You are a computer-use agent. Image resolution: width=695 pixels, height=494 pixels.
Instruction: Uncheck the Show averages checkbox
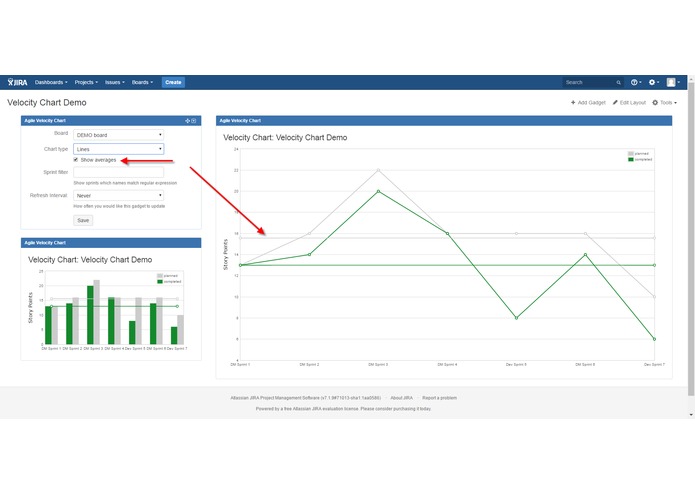click(x=76, y=160)
